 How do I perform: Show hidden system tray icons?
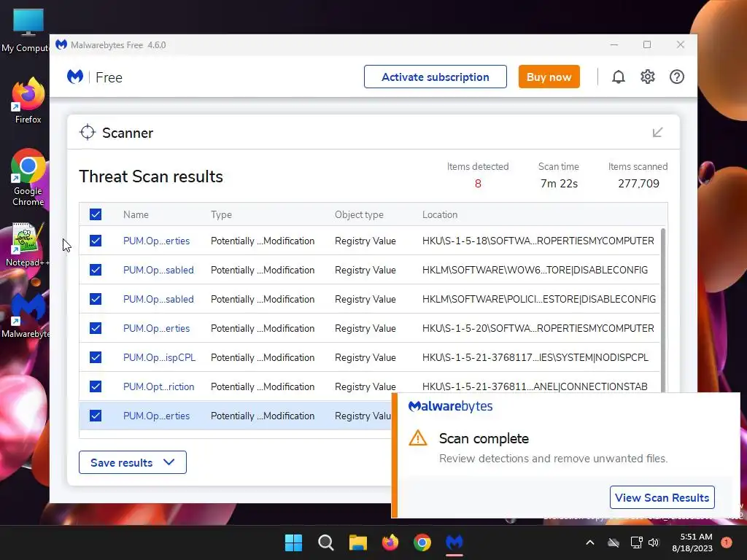tap(589, 542)
